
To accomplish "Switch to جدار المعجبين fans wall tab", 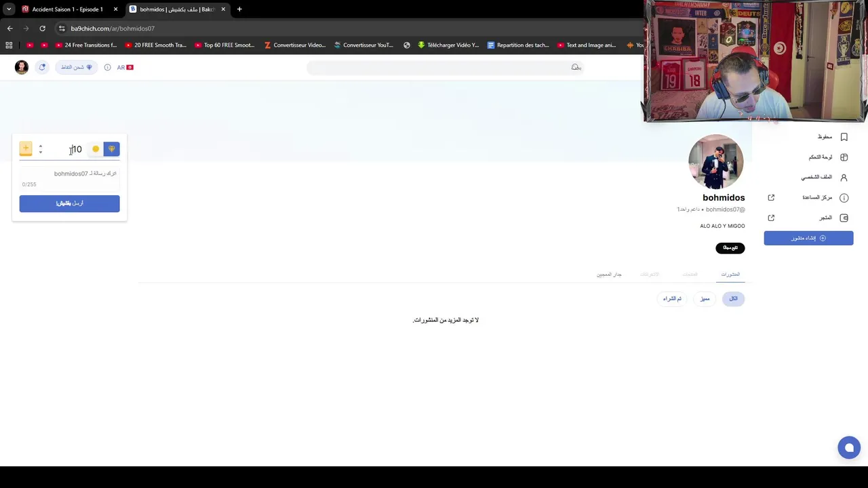I will 609,274.
